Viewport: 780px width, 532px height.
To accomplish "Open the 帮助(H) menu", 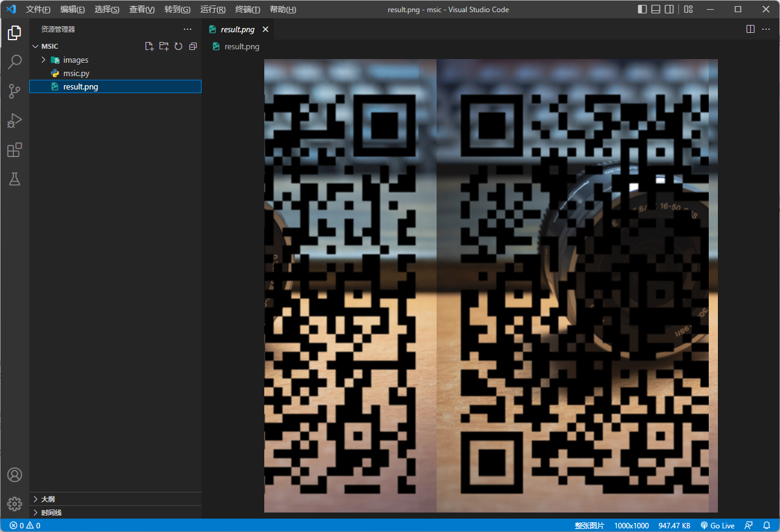I will click(283, 9).
